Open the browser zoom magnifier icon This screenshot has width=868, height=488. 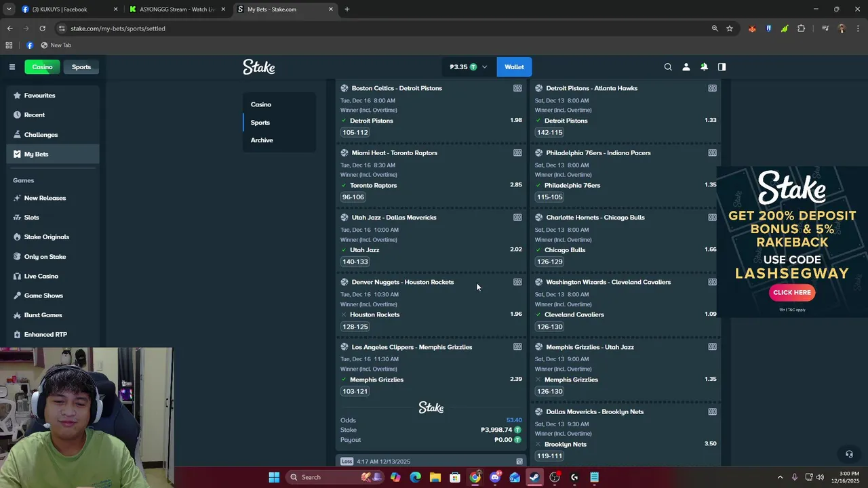tap(715, 28)
